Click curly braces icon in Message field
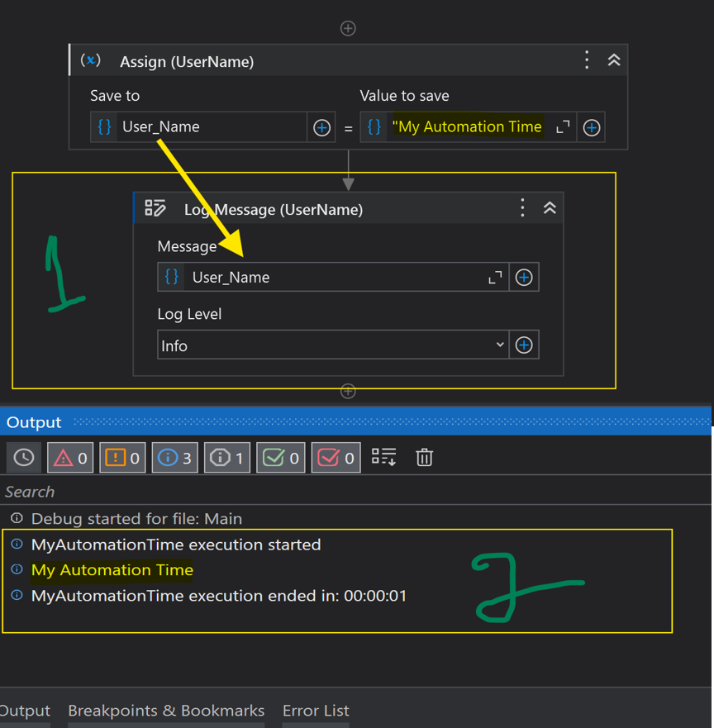Viewport: 714px width, 728px height. tap(171, 277)
